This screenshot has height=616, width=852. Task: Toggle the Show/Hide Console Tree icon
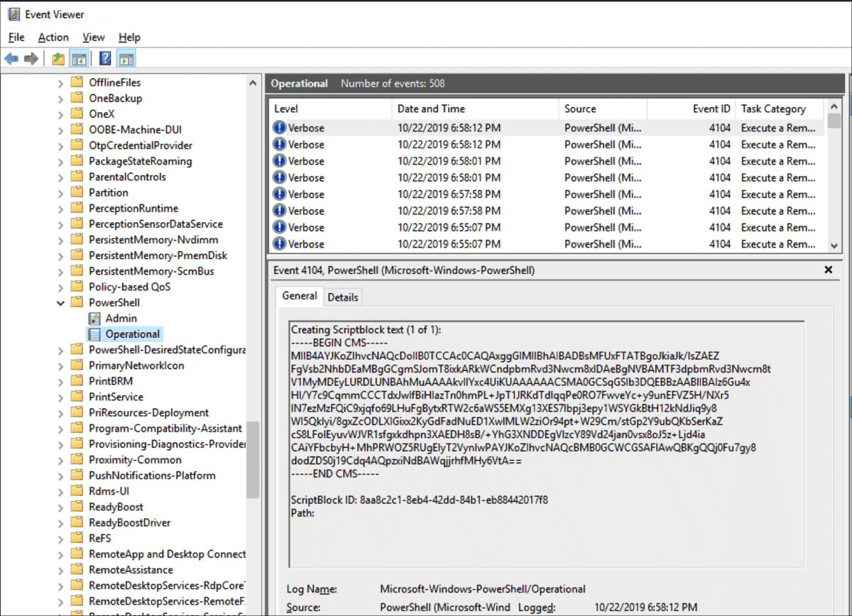click(79, 57)
